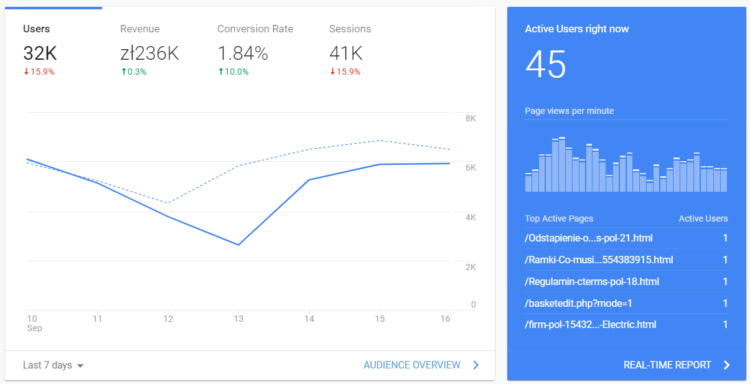
Task: Click the 11 date label on the chart axis
Action: tap(98, 319)
